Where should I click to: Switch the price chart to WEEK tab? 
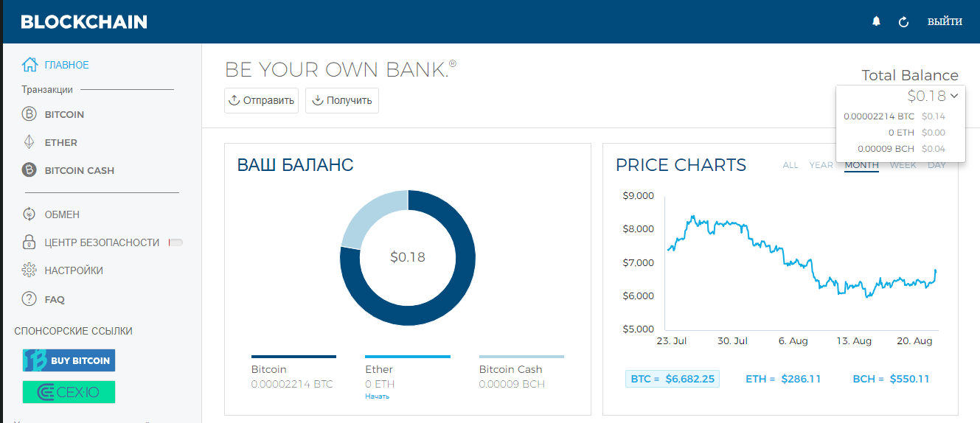[903, 165]
